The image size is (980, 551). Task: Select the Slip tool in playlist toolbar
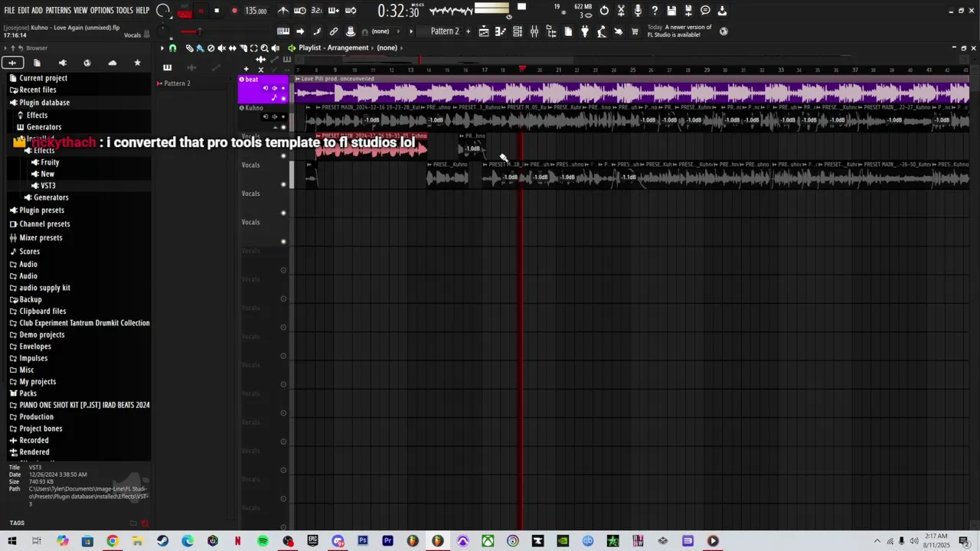(232, 47)
